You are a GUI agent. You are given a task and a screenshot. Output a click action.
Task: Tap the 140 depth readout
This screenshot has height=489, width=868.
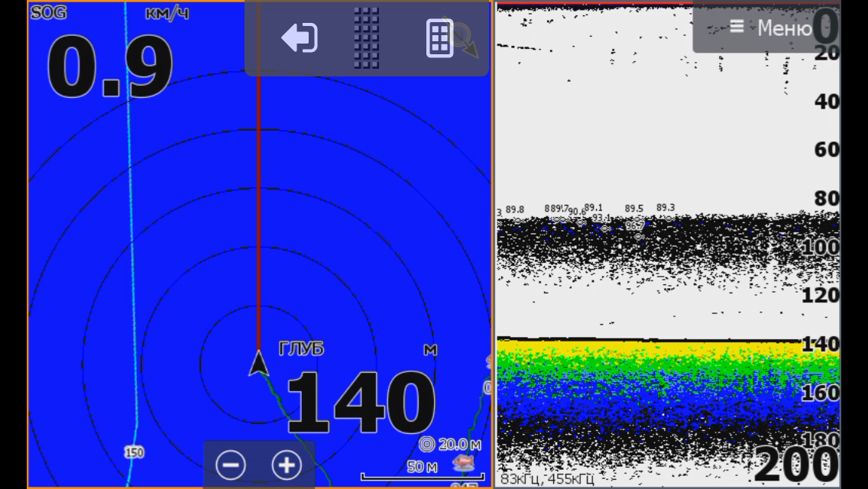pos(361,402)
